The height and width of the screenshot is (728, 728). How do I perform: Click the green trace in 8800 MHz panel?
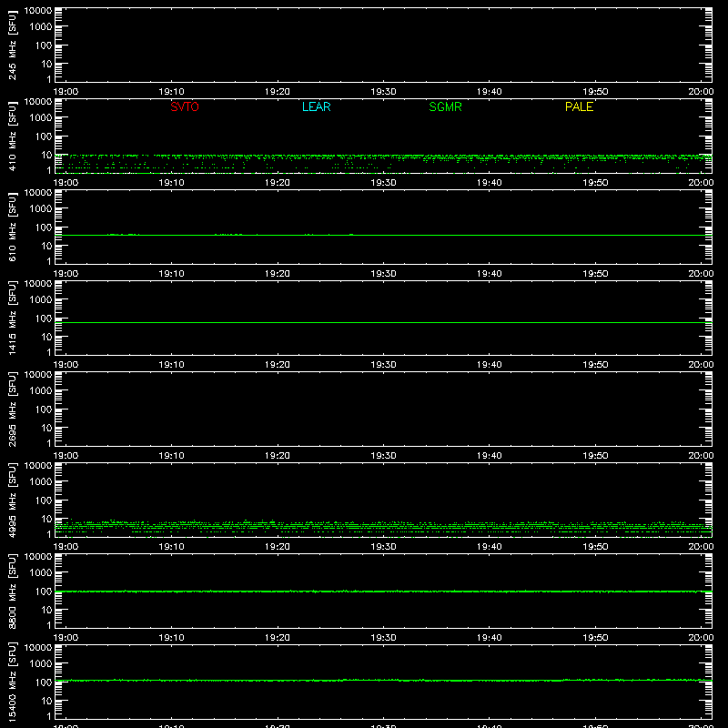tap(383, 591)
